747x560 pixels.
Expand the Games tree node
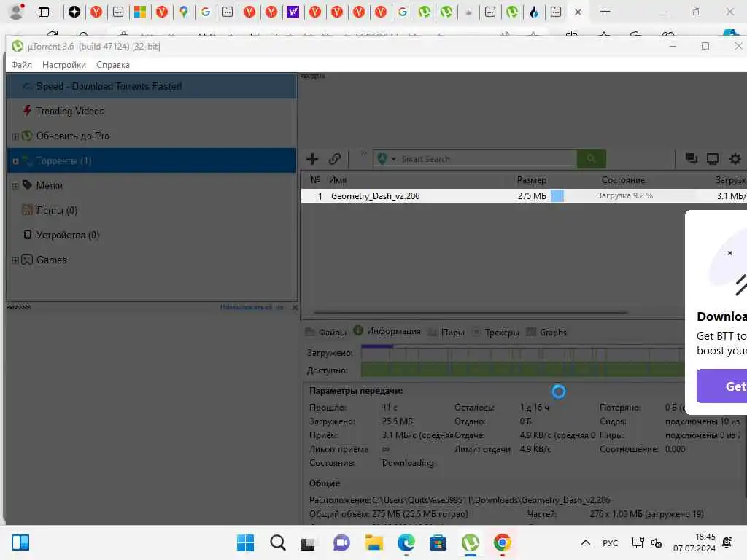point(15,260)
